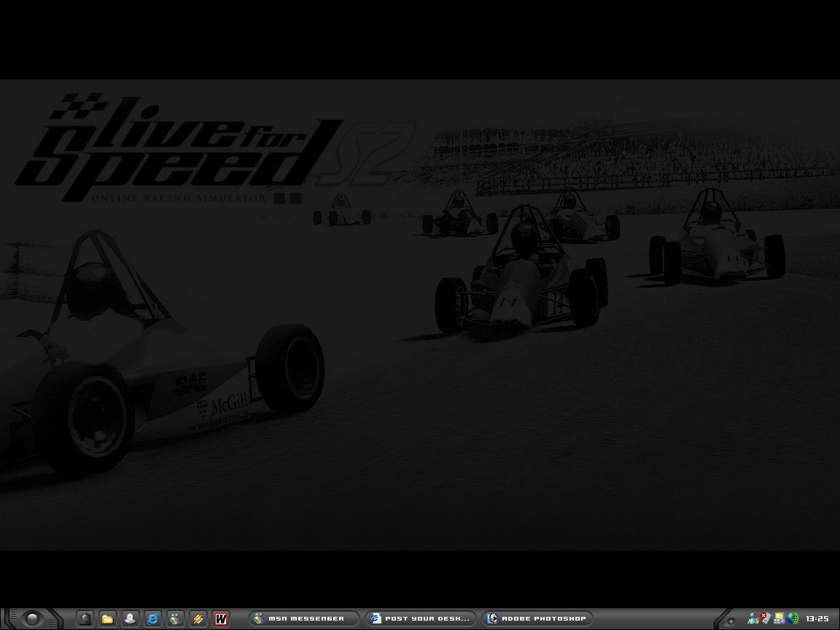Open the yellow folder quick launch icon

pos(108,619)
